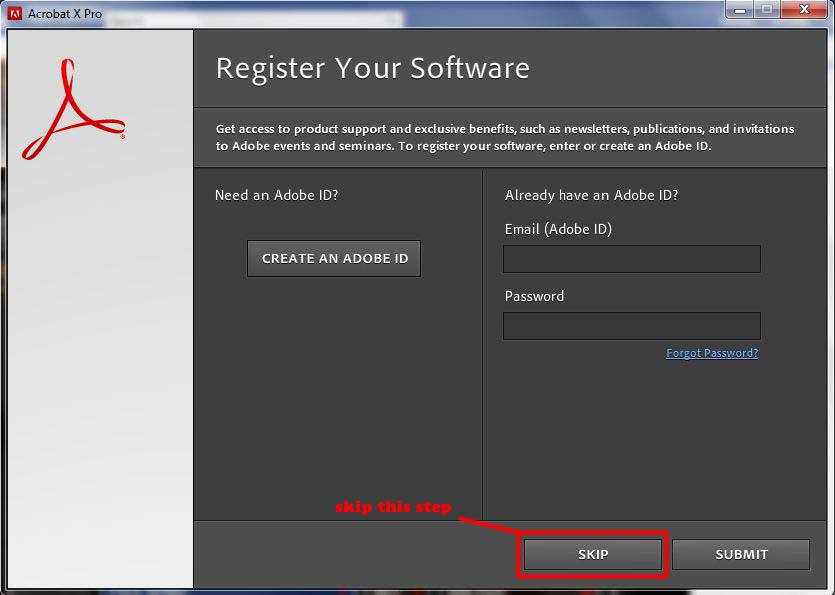This screenshot has width=835, height=595.
Task: Minimize the Acrobat X Pro window
Action: point(740,10)
